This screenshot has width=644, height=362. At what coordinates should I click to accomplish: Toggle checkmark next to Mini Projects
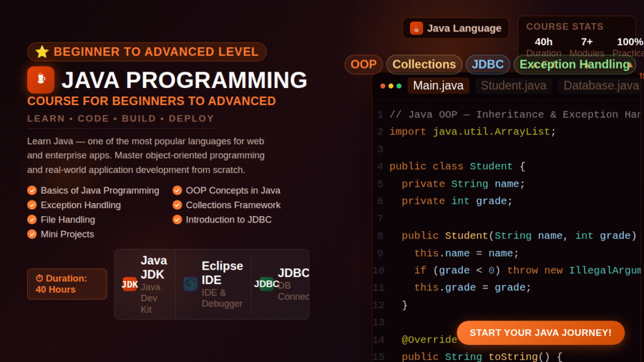31,234
